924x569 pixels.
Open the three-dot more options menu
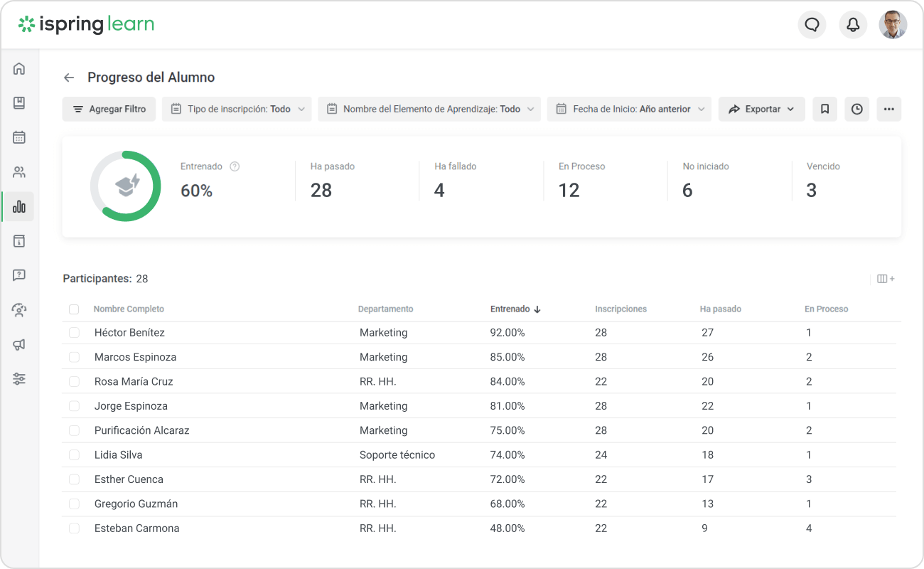point(888,109)
